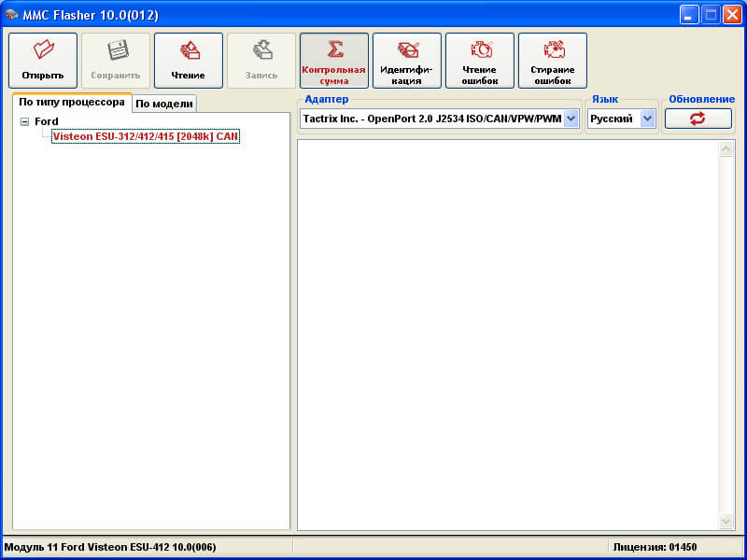Viewport: 747px width, 560px height.
Task: Select the Ford tree item label
Action: coord(46,121)
